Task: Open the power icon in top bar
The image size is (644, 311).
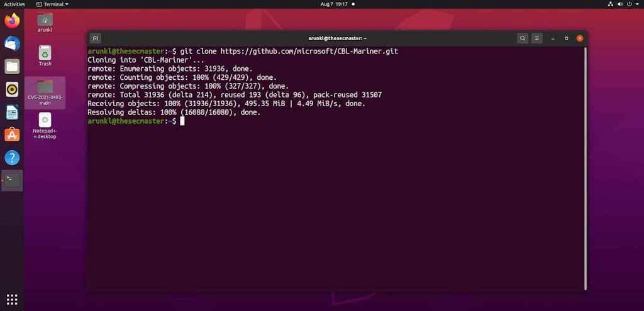Action: click(x=629, y=4)
